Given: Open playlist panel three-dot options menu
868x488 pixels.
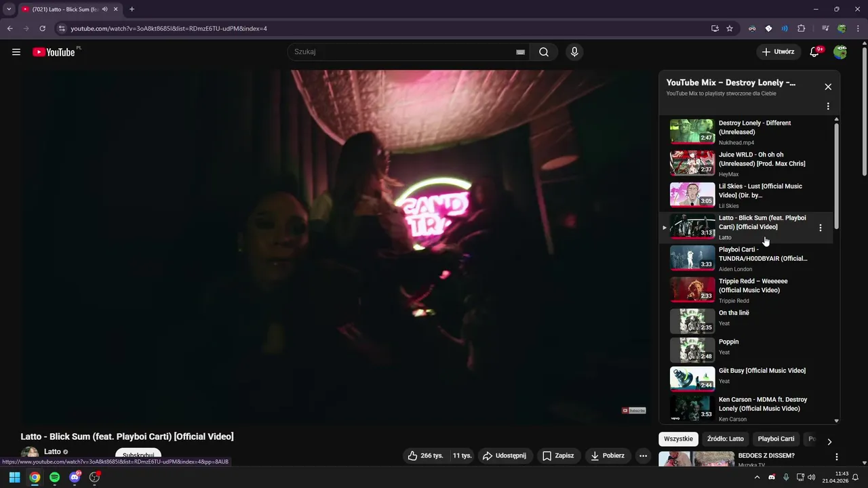Looking at the screenshot, I should pyautogui.click(x=828, y=106).
